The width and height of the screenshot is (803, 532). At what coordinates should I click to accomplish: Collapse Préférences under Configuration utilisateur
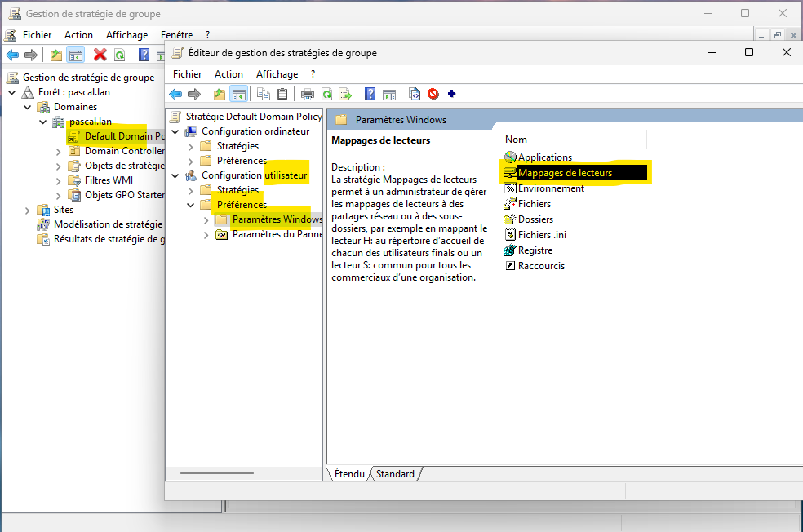pos(190,205)
